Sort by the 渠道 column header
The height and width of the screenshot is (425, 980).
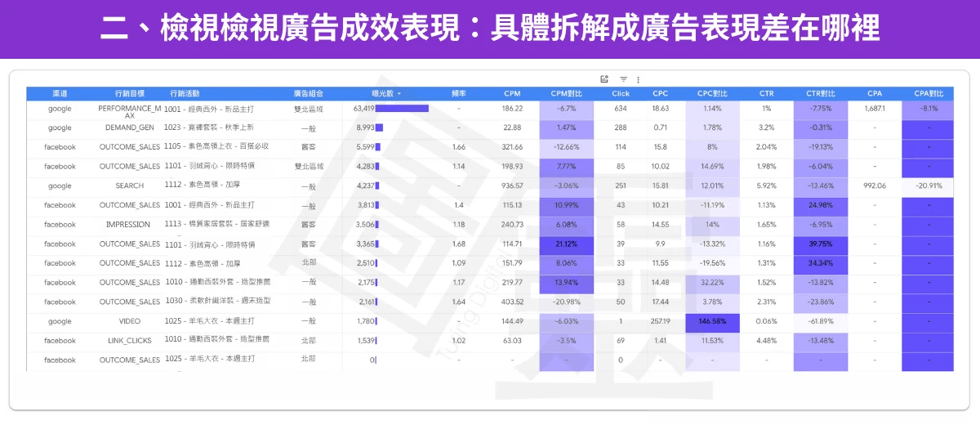(60, 93)
